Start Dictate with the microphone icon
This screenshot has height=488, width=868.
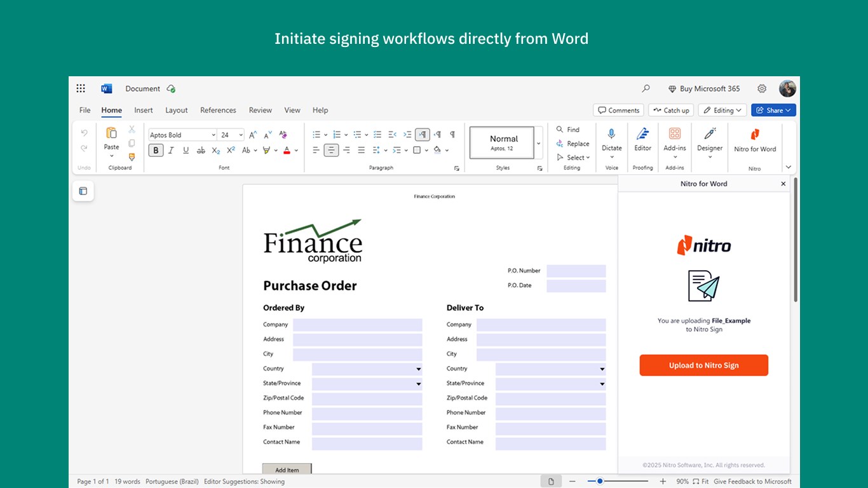tap(611, 133)
